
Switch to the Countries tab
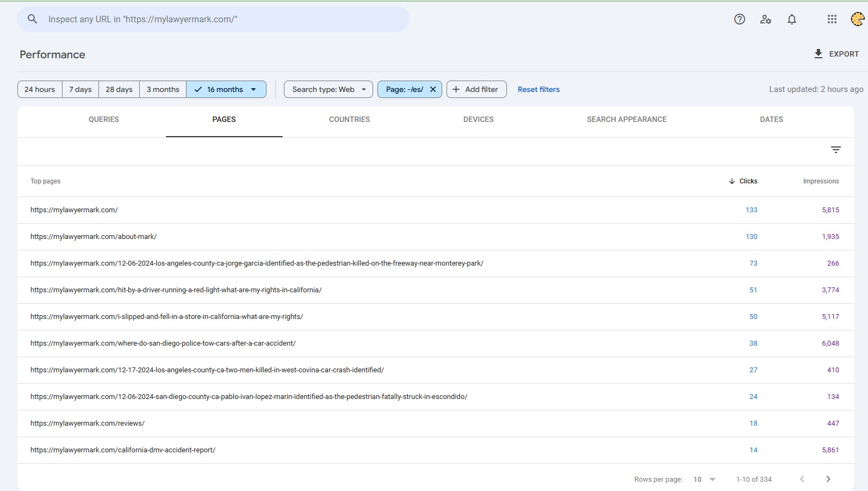349,119
